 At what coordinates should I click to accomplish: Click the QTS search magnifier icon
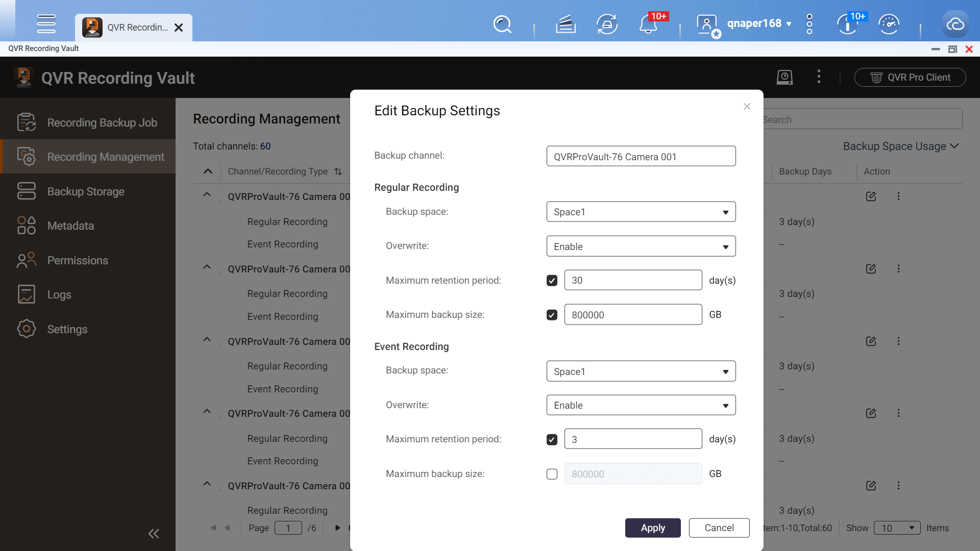pos(502,24)
